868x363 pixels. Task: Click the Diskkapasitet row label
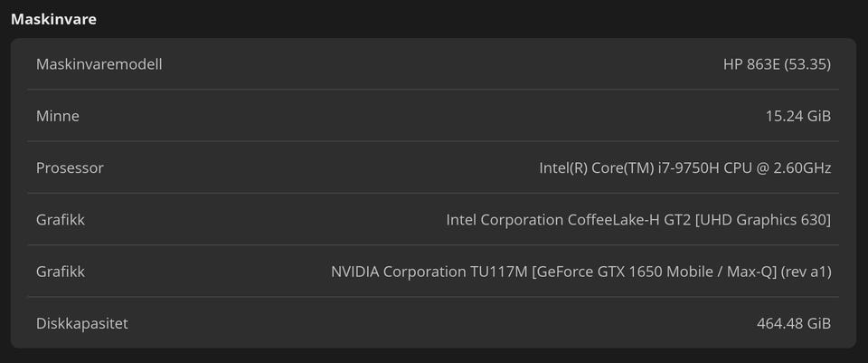tap(81, 323)
